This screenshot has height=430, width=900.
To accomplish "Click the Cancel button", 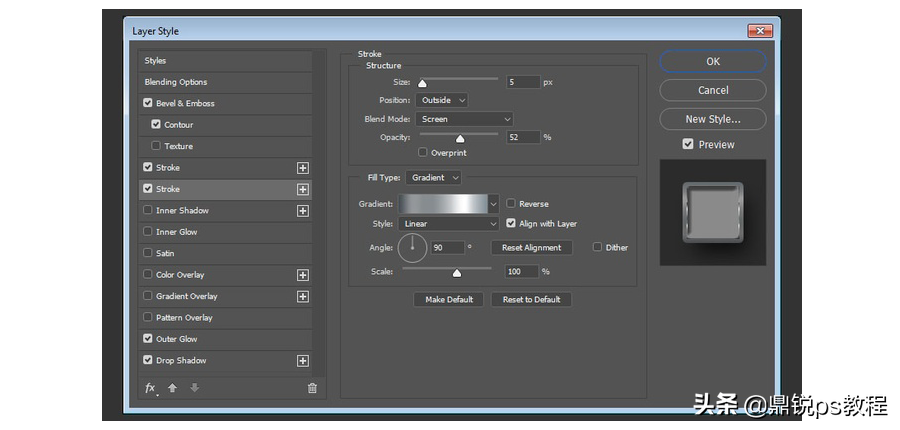I will tap(713, 90).
